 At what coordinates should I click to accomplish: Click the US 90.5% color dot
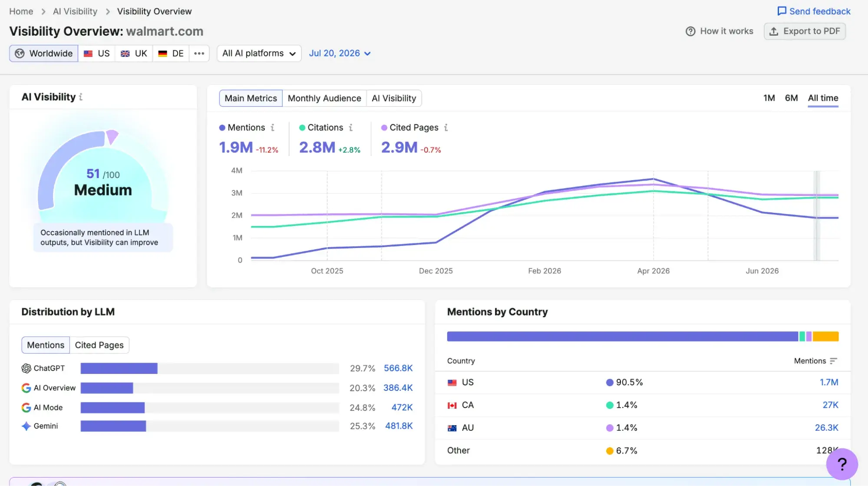(610, 383)
